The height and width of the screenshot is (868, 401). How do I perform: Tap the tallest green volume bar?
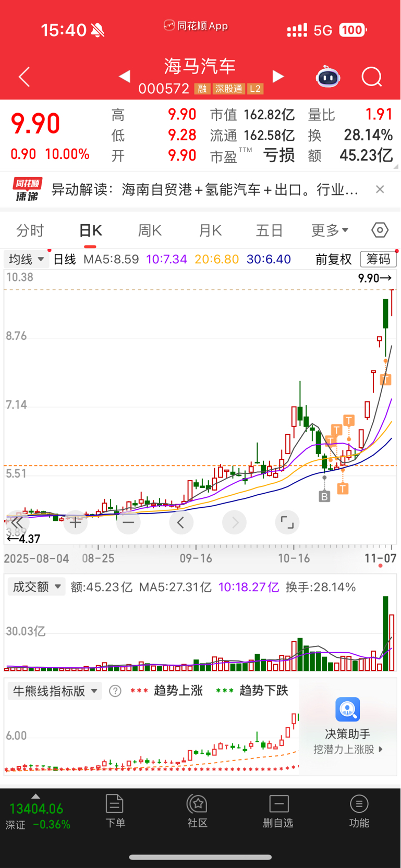pos(386,633)
